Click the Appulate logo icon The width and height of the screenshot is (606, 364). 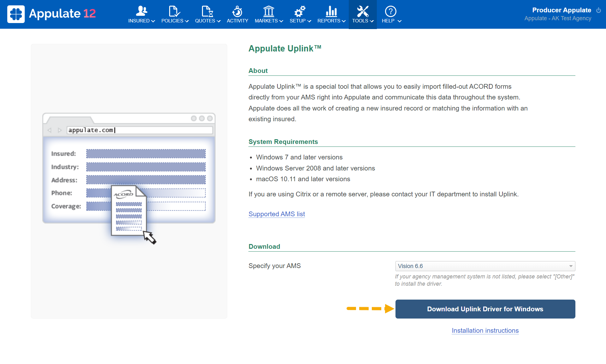point(16,14)
